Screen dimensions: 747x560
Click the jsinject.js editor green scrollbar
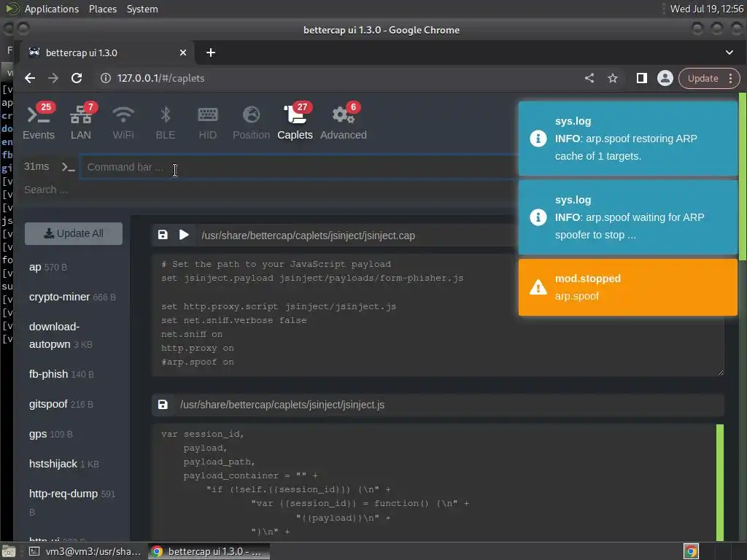pos(720,482)
